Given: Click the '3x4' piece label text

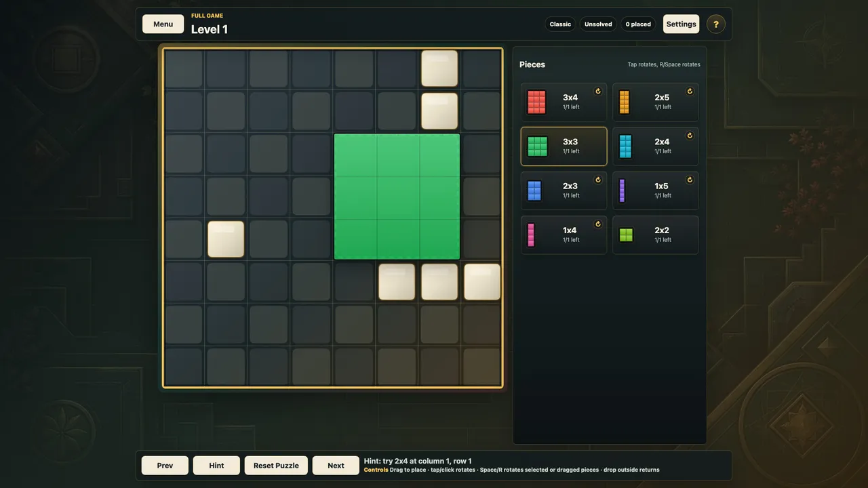Looking at the screenshot, I should coord(570,98).
